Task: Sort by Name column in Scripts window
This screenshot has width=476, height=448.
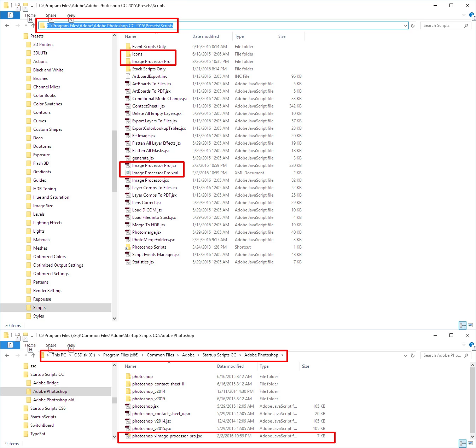Action: coord(130,36)
